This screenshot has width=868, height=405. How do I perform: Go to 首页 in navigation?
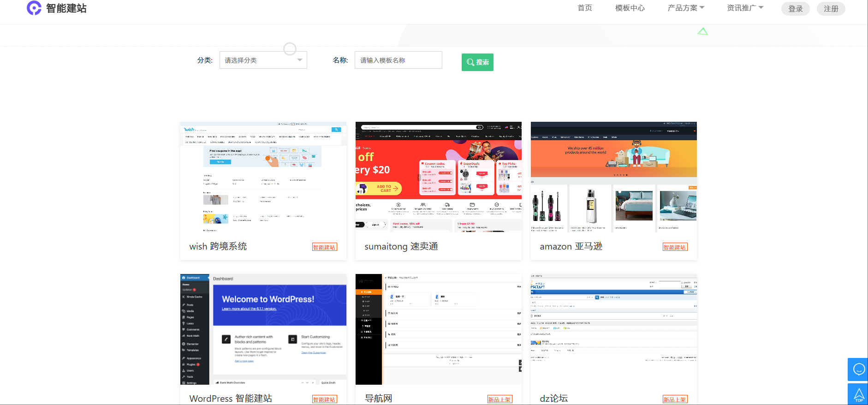click(585, 8)
